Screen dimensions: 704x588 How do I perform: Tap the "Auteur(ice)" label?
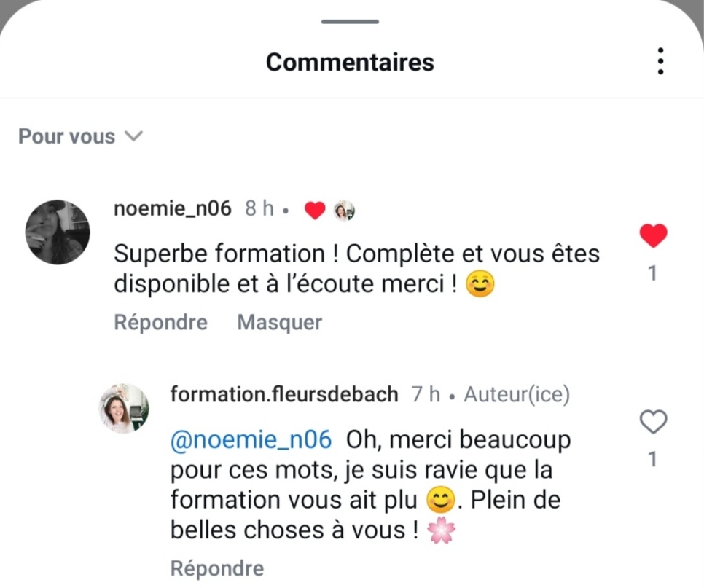[517, 394]
